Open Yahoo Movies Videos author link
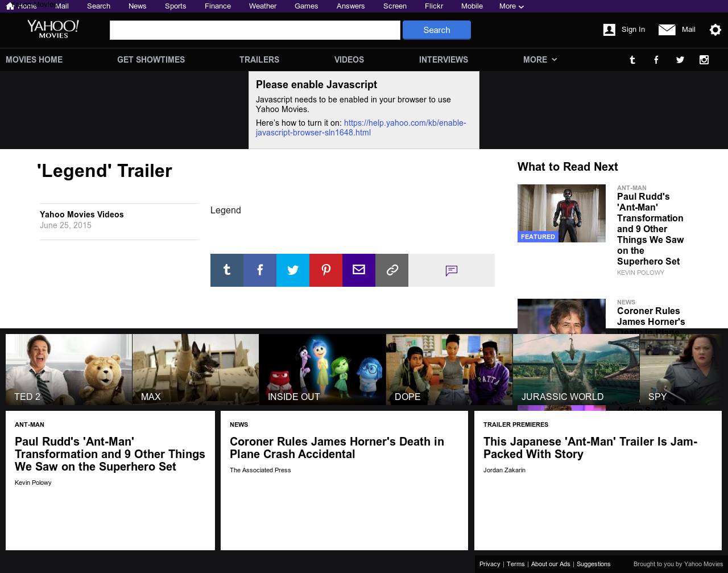Image resolution: width=728 pixels, height=573 pixels. click(82, 215)
